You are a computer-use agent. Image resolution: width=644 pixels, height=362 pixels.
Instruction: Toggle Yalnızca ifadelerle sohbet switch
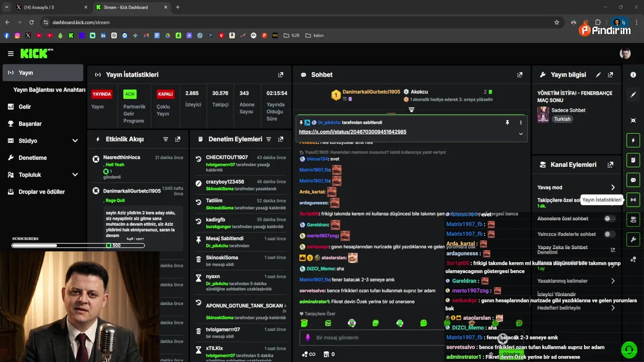(609, 234)
